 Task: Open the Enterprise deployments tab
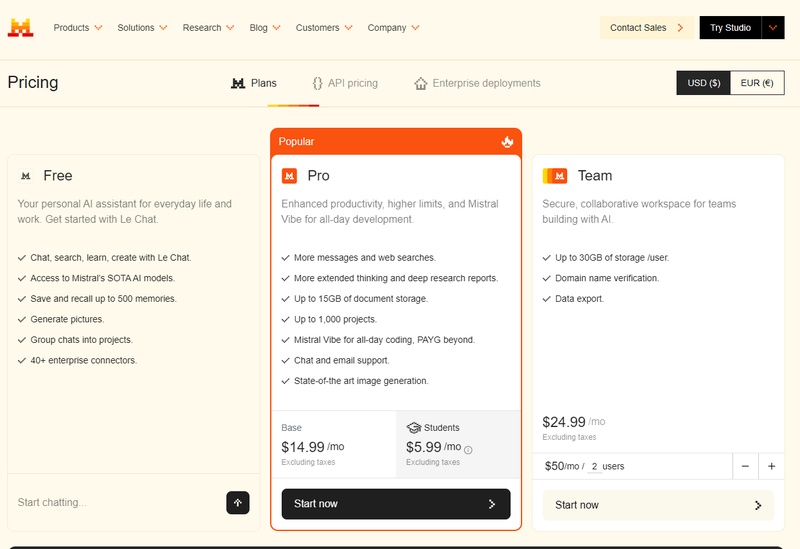(477, 83)
